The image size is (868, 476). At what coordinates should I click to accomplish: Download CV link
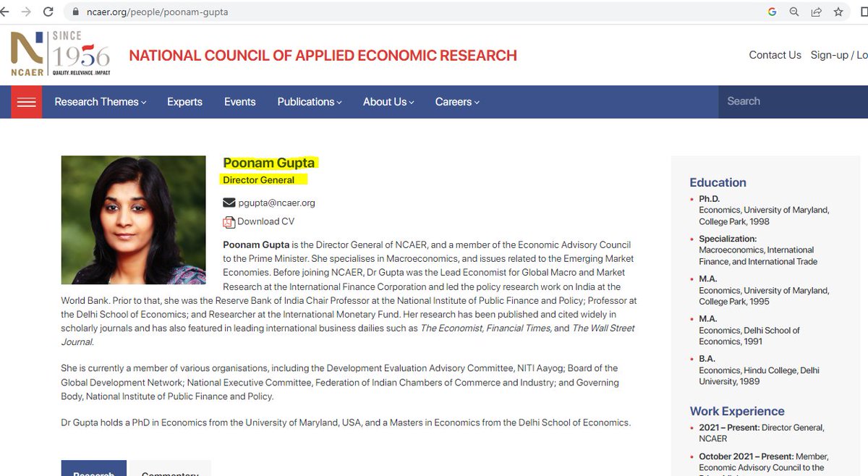(265, 221)
